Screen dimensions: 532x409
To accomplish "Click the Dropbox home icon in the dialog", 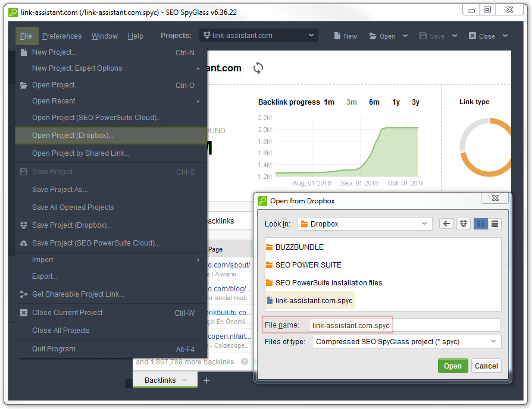I will (464, 224).
